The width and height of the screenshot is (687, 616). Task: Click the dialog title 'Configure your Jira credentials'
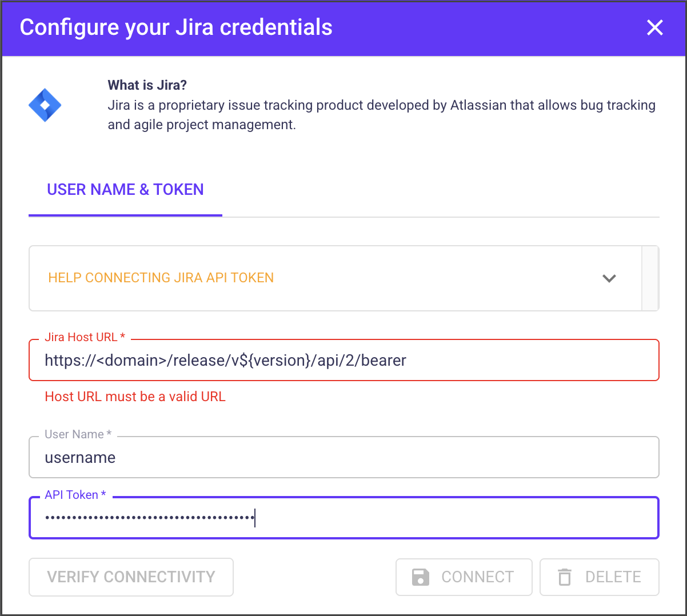[176, 27]
